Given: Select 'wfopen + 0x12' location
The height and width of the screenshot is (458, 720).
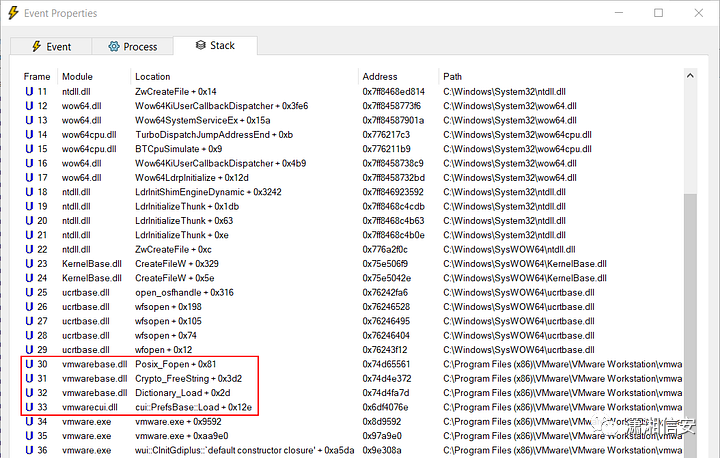Looking at the screenshot, I should 163,350.
